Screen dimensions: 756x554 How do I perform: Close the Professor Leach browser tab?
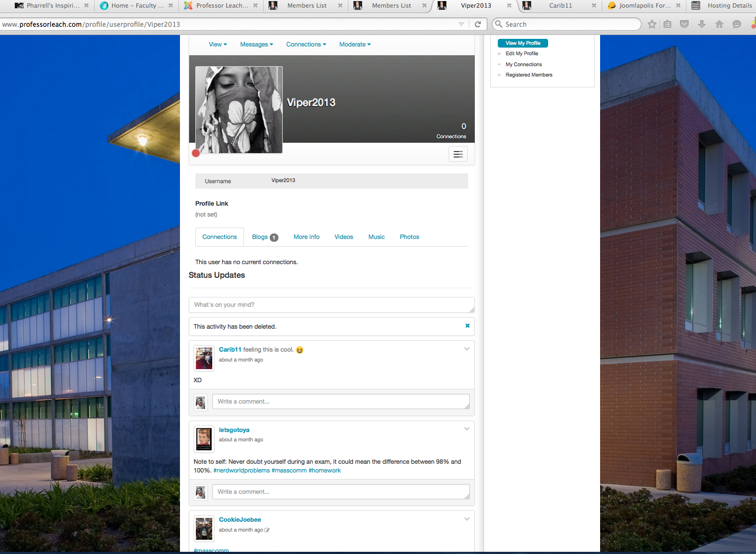coord(255,5)
